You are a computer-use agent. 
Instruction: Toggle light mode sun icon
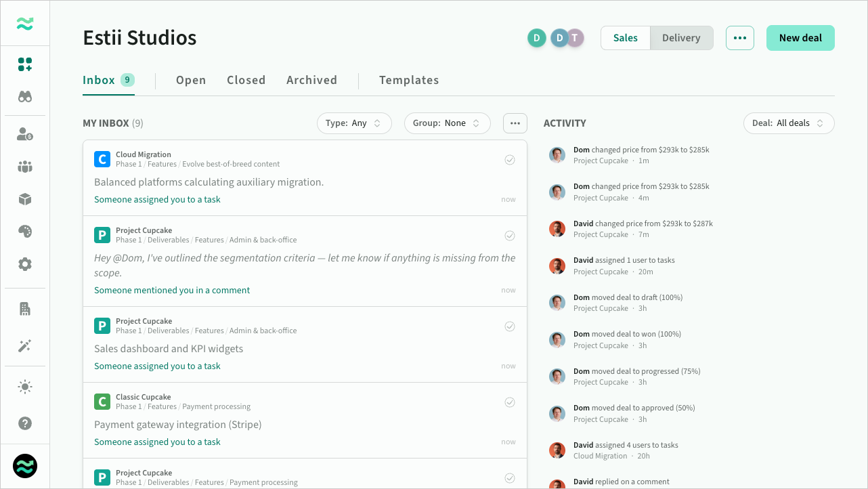click(x=25, y=387)
